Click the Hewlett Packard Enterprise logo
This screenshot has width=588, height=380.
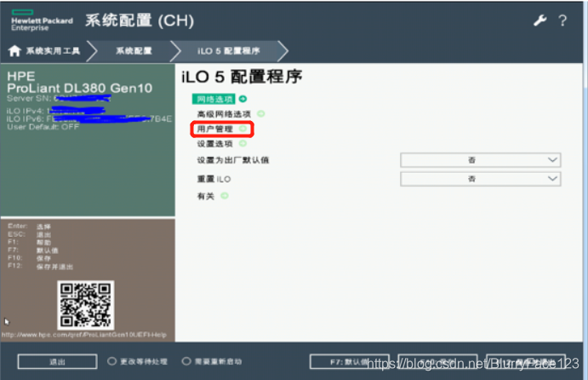click(42, 21)
